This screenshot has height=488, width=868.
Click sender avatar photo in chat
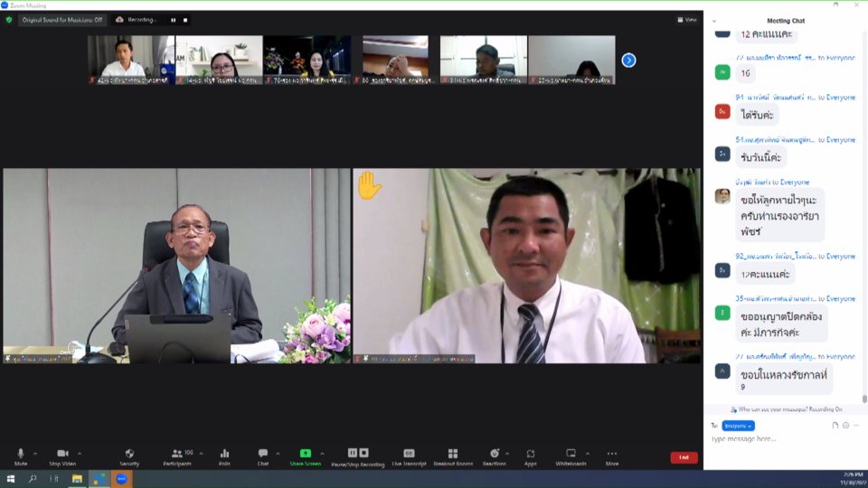[x=722, y=196]
